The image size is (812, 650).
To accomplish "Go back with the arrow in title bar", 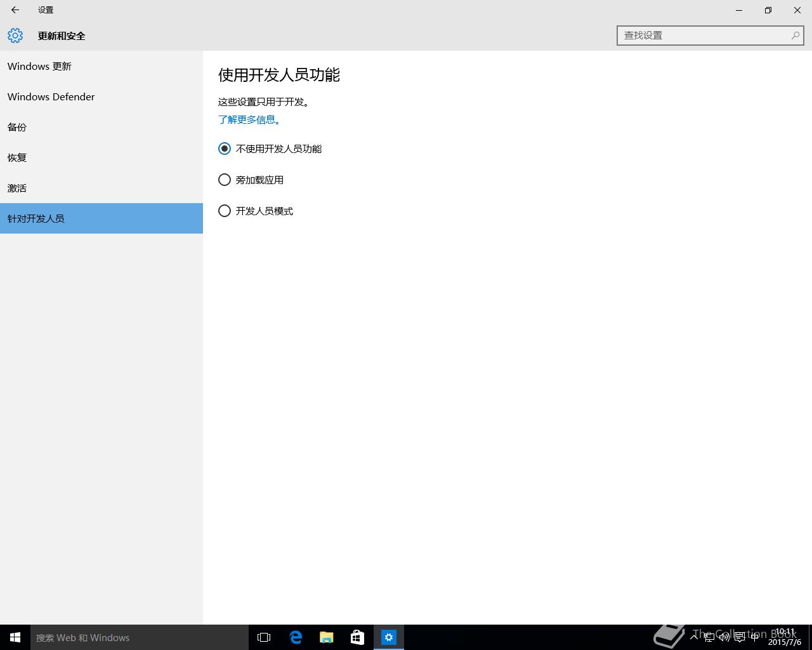I will (15, 10).
